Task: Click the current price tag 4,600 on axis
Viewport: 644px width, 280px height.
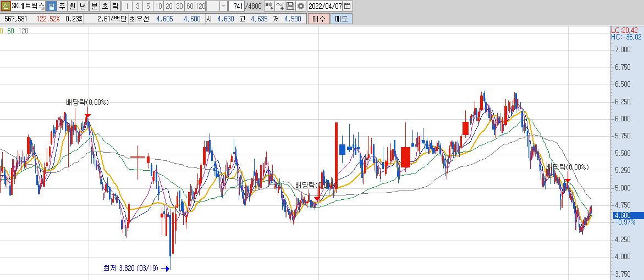Action: point(628,215)
